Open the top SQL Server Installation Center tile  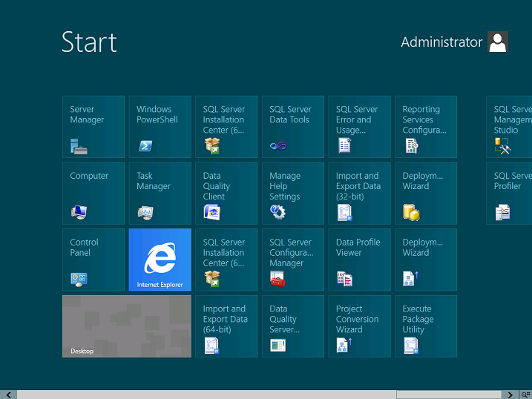pos(226,126)
